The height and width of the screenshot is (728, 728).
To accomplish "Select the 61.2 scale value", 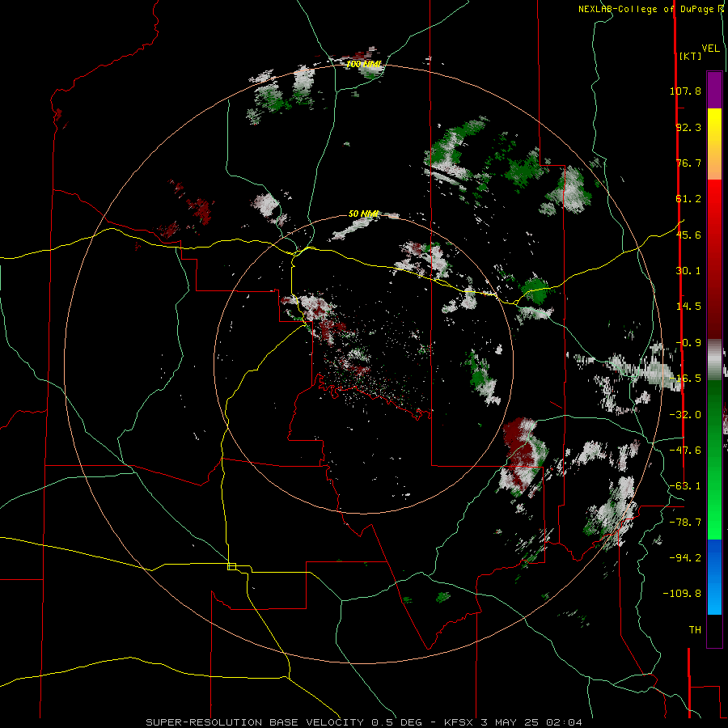I will click(x=688, y=199).
